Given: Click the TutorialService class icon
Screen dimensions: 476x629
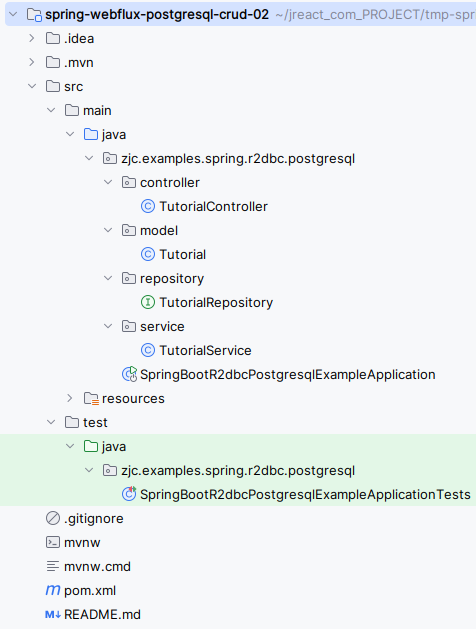Looking at the screenshot, I should [148, 350].
